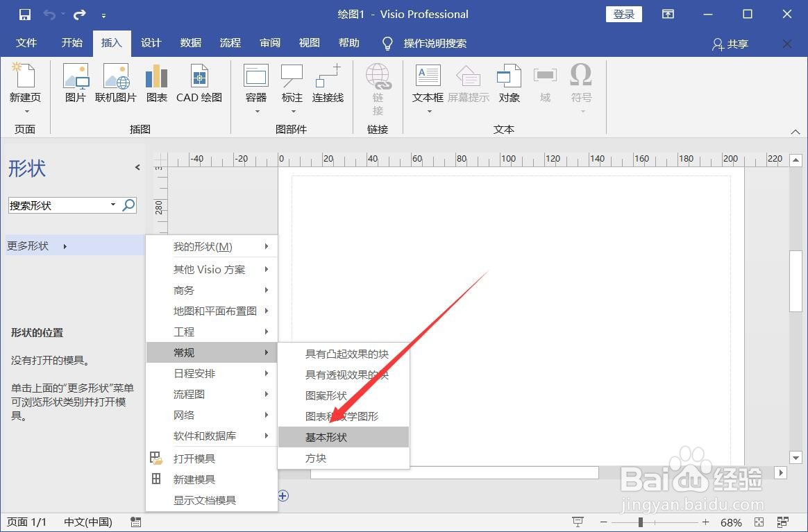
Task: Collapse the ribbon with the chevron
Action: tap(796, 132)
